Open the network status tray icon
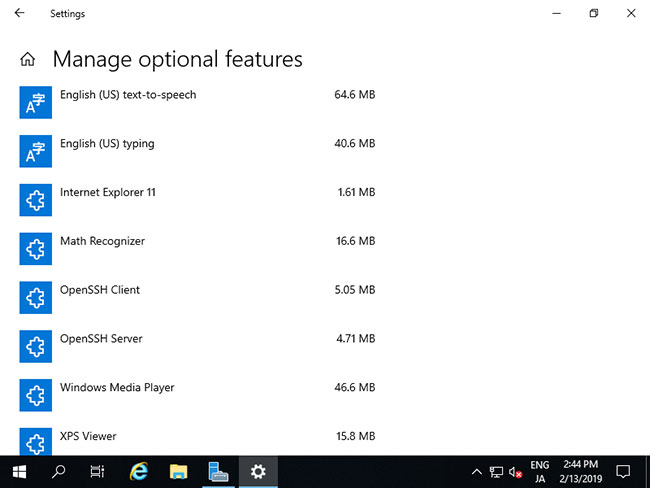Screen dimensions: 650x488 click(x=496, y=472)
